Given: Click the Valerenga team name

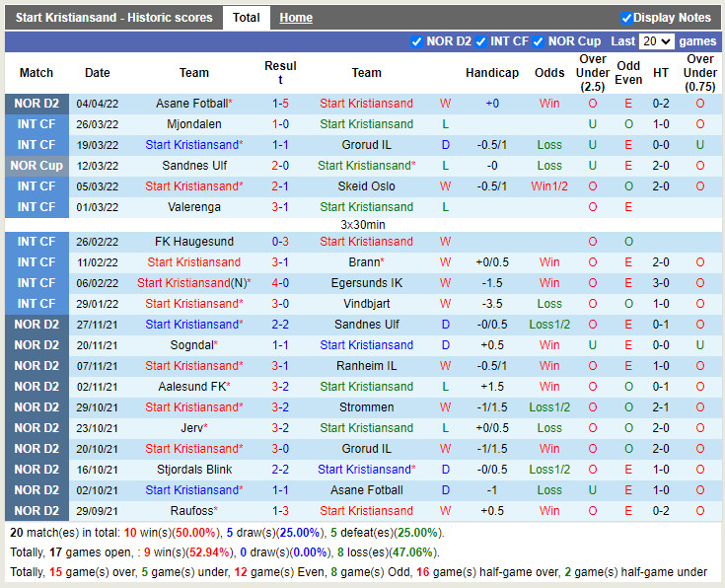Looking at the screenshot, I should [194, 207].
